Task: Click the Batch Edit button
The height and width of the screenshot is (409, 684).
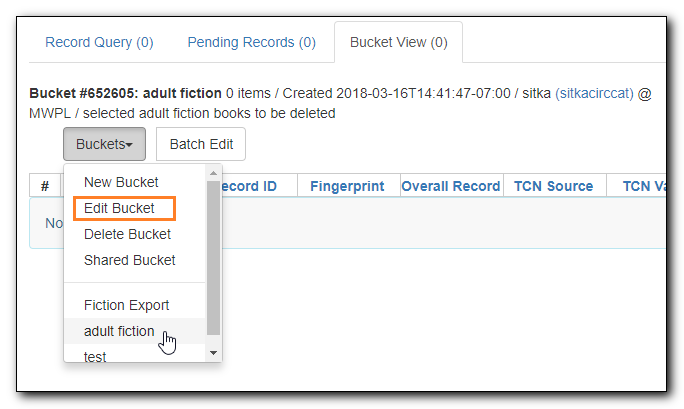Action: point(201,144)
